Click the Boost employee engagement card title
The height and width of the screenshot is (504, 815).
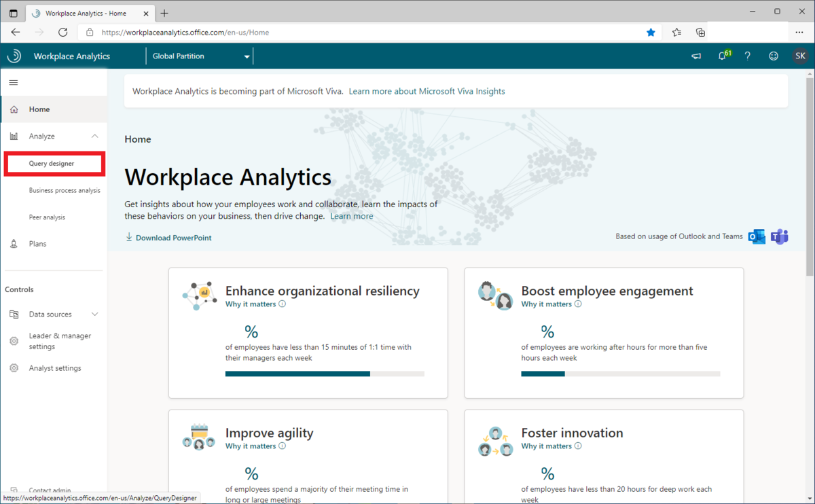[607, 291]
